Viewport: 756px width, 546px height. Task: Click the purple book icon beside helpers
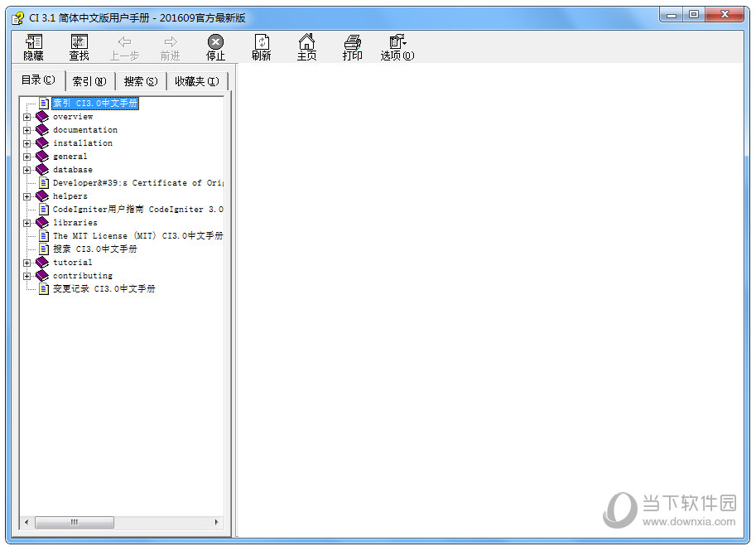(x=42, y=196)
